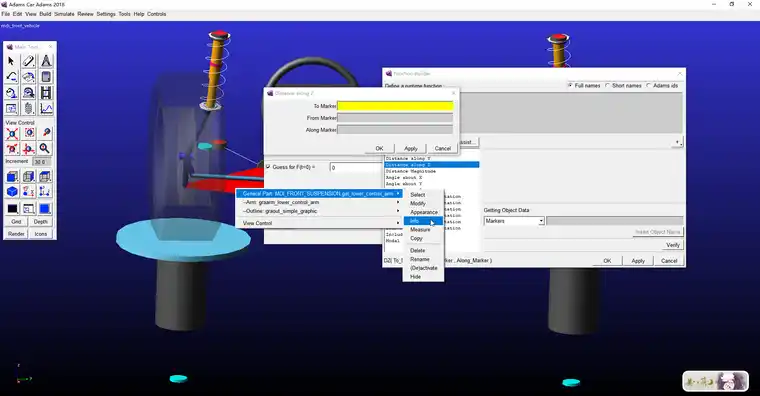Click Cancel in the Distance along Z dialog
The width and height of the screenshot is (760, 396).
pos(443,148)
